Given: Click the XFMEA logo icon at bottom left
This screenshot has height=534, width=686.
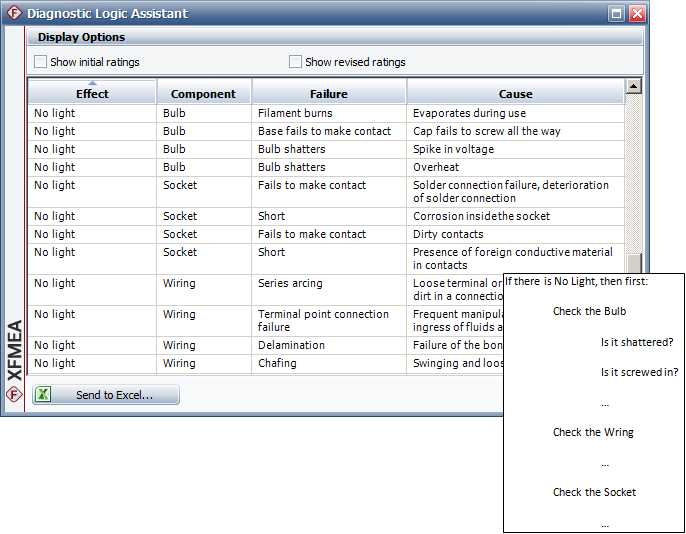Looking at the screenshot, I should click(14, 395).
